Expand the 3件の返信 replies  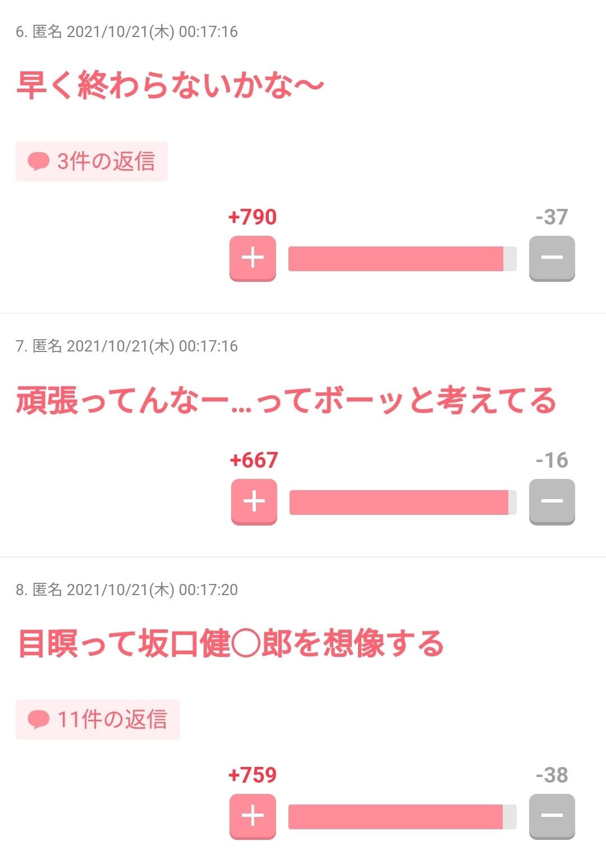(91, 162)
